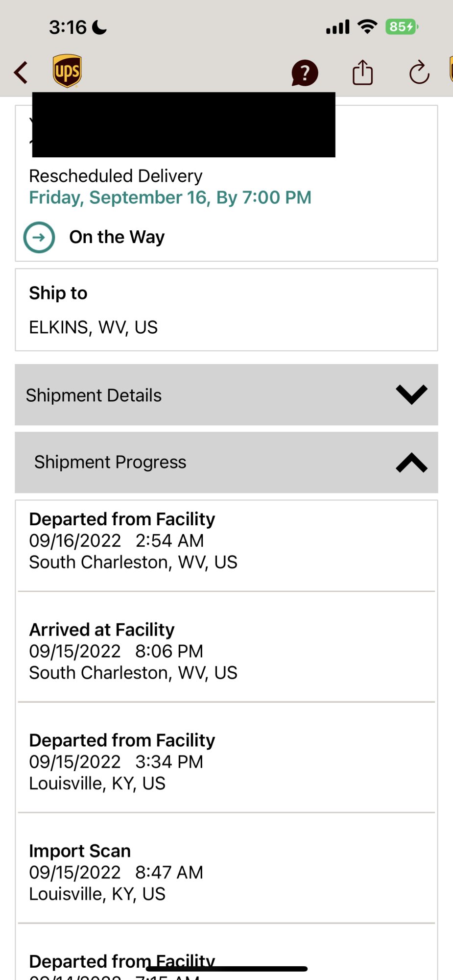453x980 pixels.
Task: Open the help chat question icon
Action: (x=305, y=73)
